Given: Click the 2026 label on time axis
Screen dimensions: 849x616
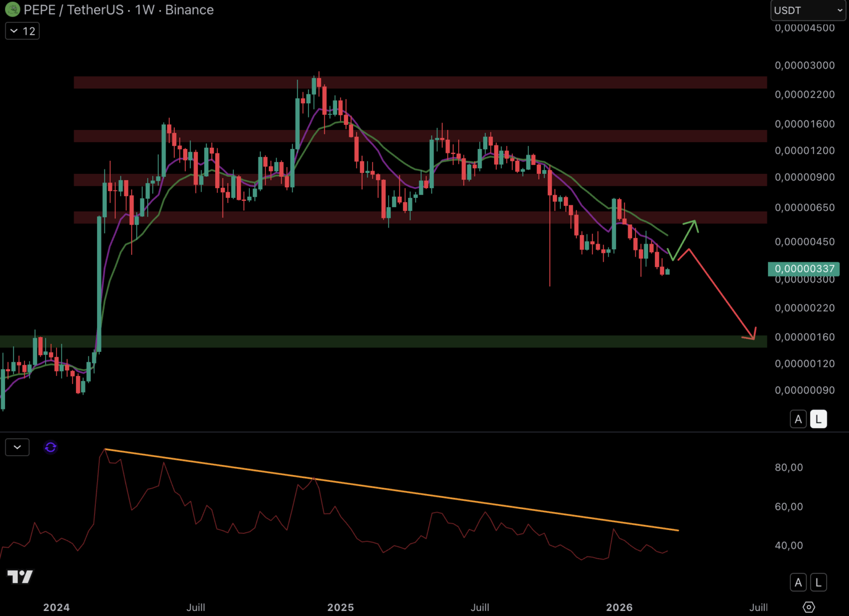Looking at the screenshot, I should [619, 607].
